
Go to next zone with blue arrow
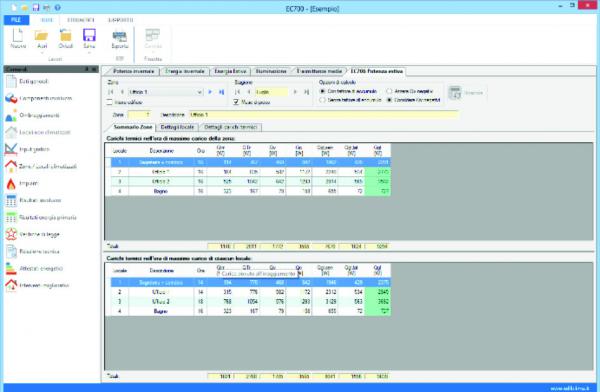click(210, 92)
